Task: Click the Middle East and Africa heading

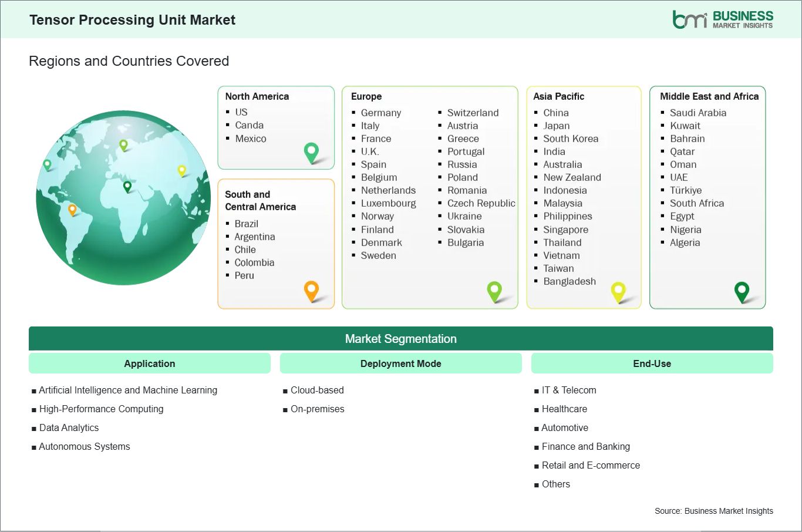Action: [x=709, y=96]
